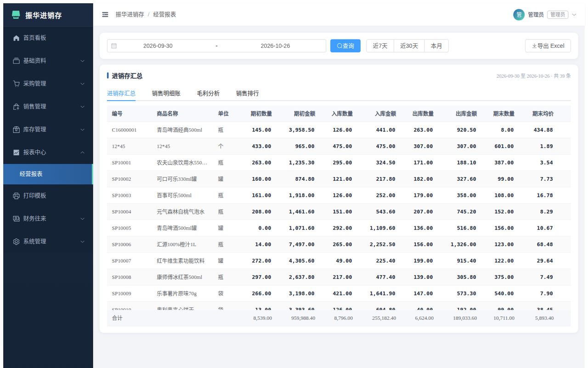Click the 管理员 role tag

[x=558, y=15]
